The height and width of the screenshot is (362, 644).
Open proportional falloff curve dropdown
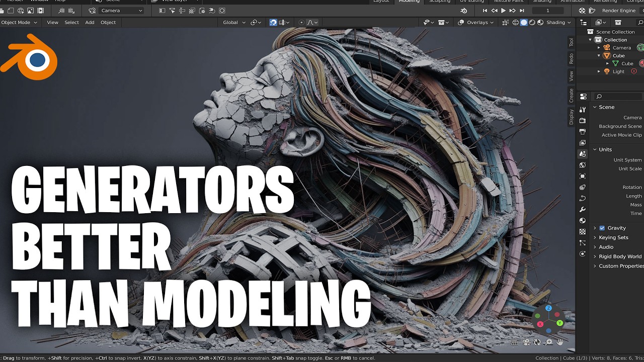pyautogui.click(x=312, y=23)
